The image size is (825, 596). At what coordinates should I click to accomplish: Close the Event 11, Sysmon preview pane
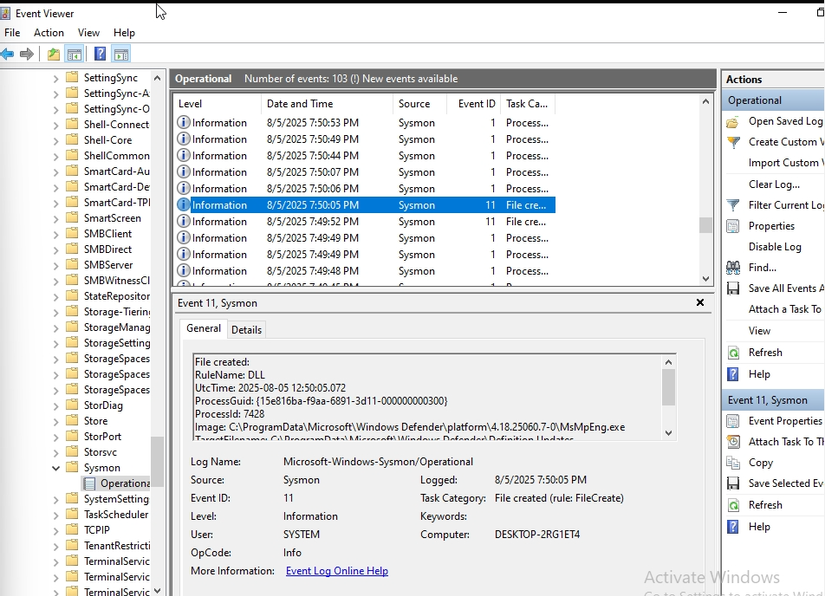coord(700,302)
